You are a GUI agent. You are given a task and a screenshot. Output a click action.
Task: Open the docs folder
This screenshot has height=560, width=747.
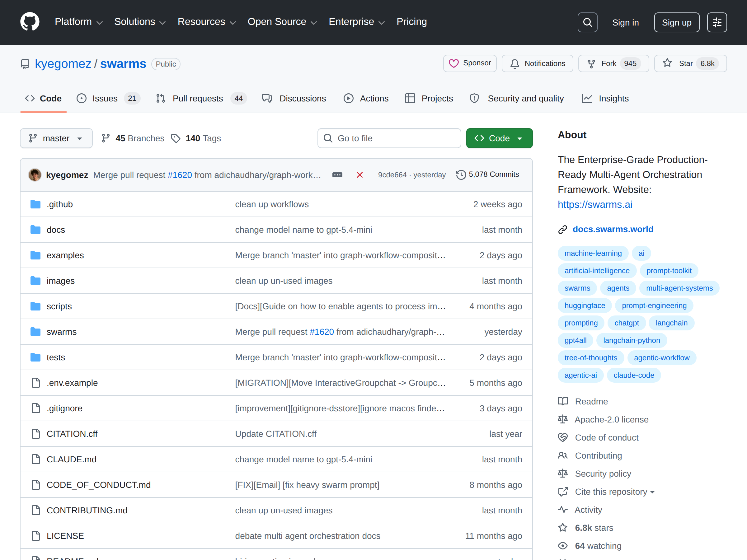[56, 230]
